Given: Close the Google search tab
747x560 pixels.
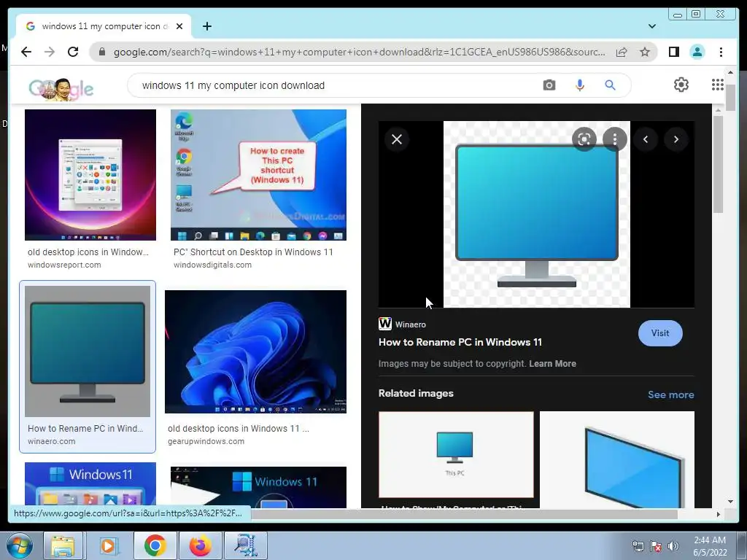Looking at the screenshot, I should [x=179, y=26].
